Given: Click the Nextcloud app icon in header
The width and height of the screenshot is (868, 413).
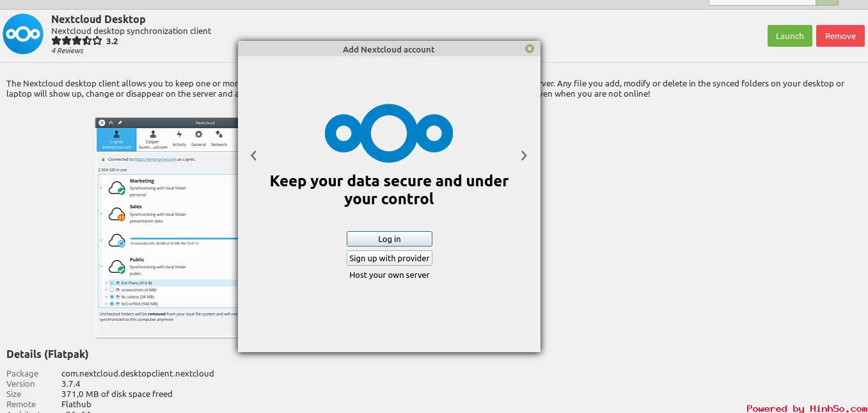Looking at the screenshot, I should (x=23, y=33).
